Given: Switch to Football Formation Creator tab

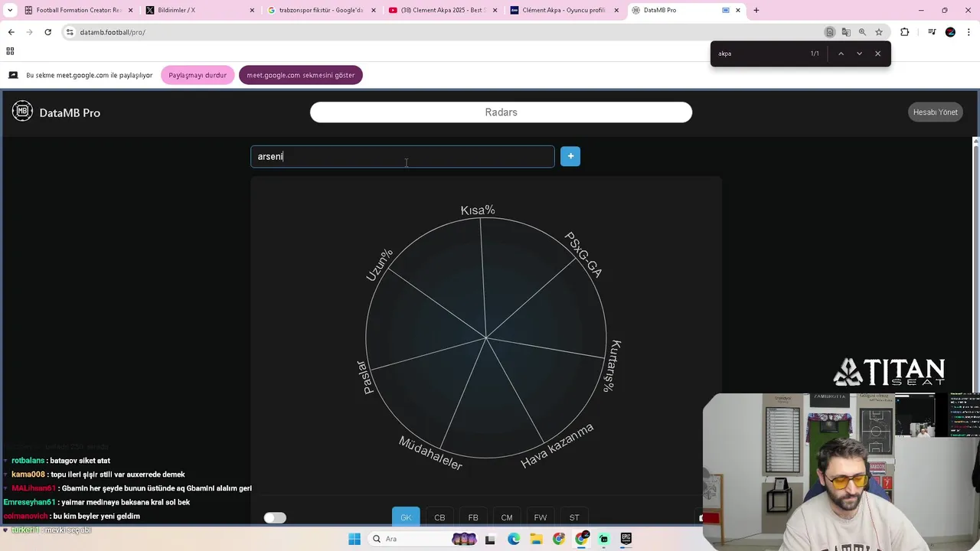Looking at the screenshot, I should coord(79,10).
